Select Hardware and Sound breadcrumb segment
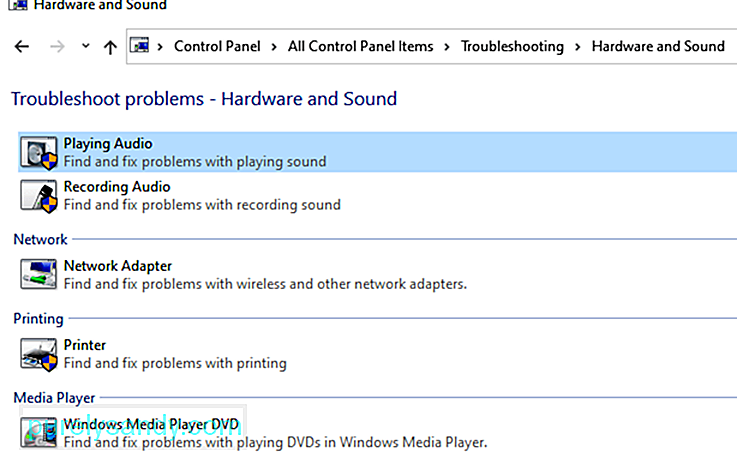This screenshot has height=460, width=737. coord(658,46)
